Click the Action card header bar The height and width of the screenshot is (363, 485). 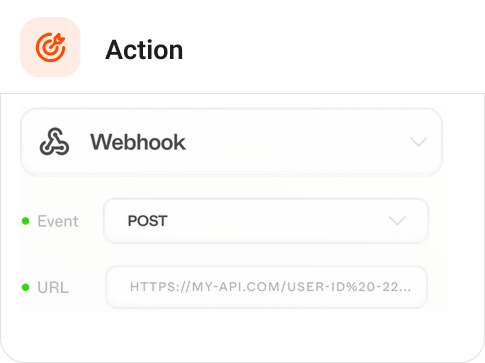click(242, 47)
